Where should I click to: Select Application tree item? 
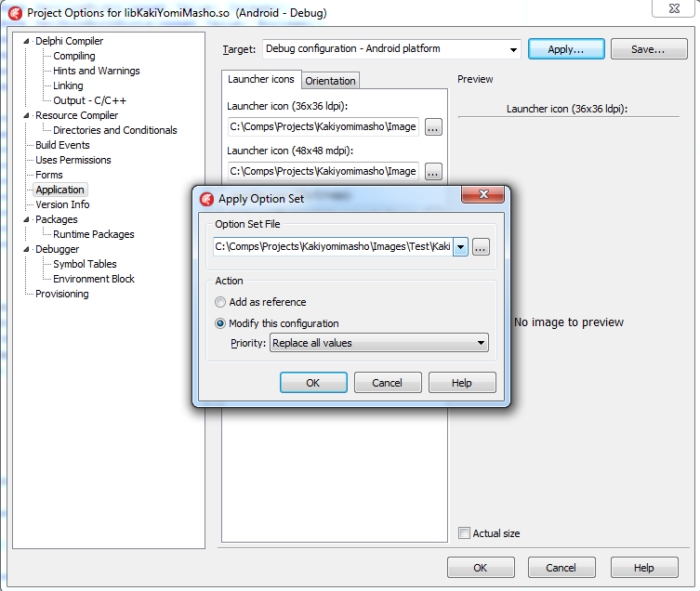59,190
